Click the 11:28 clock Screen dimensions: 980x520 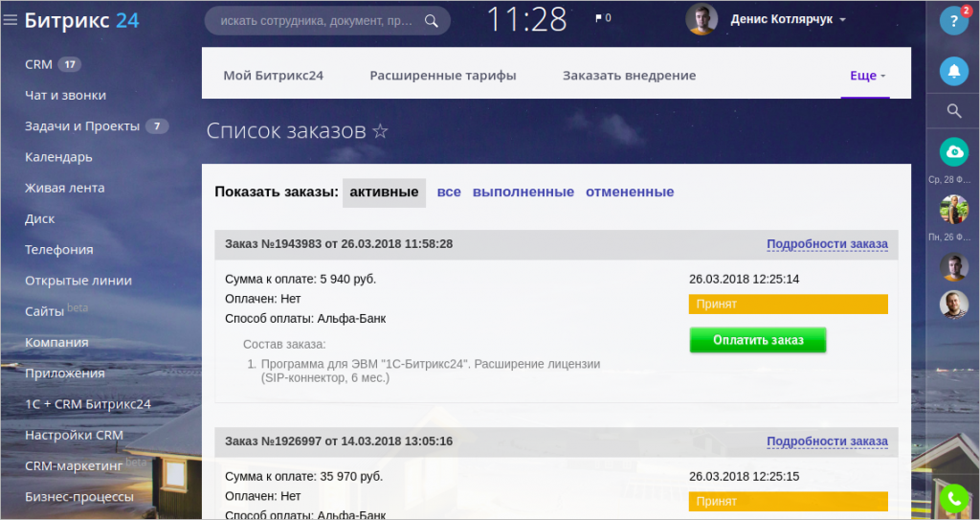527,20
